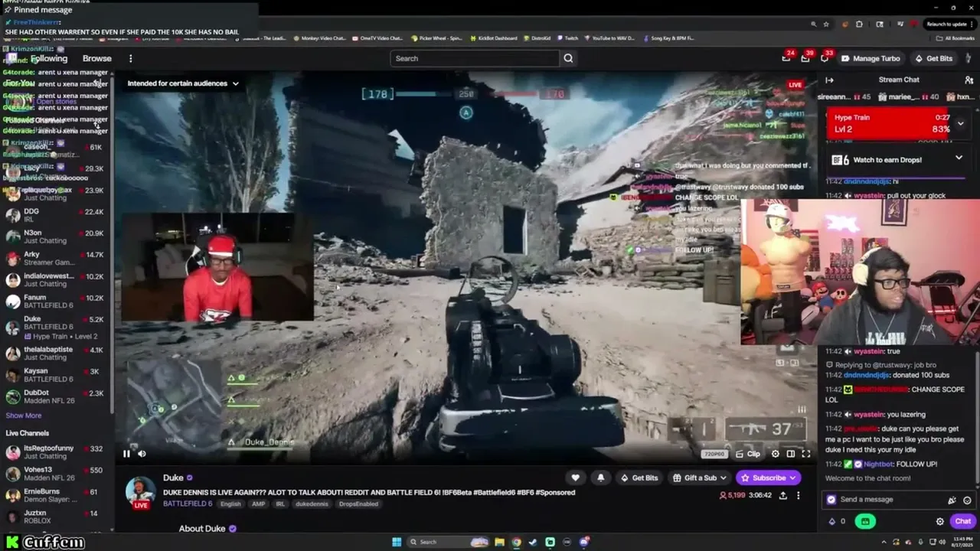Open Fanum channel in the sidebar
Screen dimensions: 980x551
pos(57,302)
